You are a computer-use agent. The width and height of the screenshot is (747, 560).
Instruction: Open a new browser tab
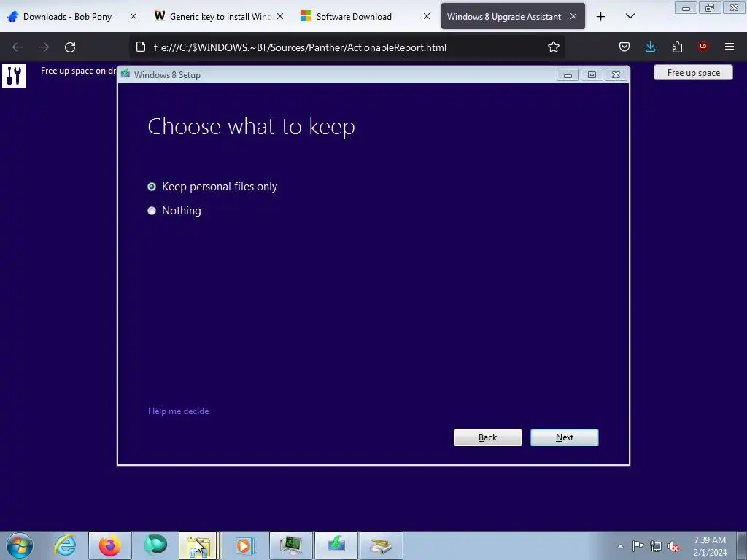click(x=601, y=17)
